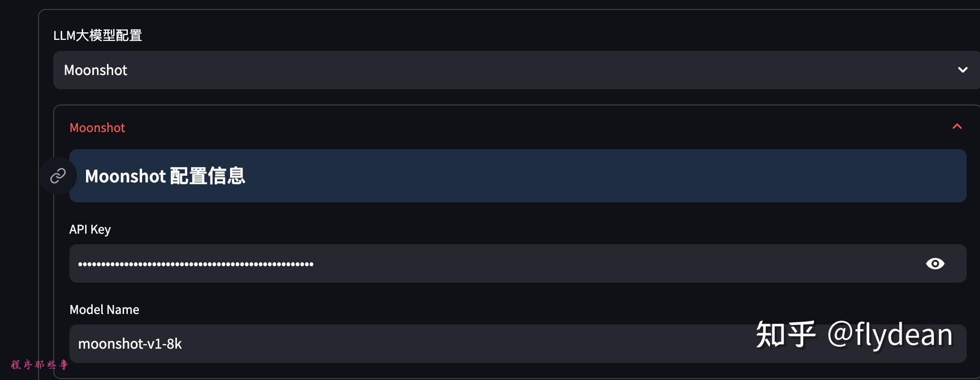Focus the API Key password field
This screenshot has width=980, height=380.
click(475, 264)
